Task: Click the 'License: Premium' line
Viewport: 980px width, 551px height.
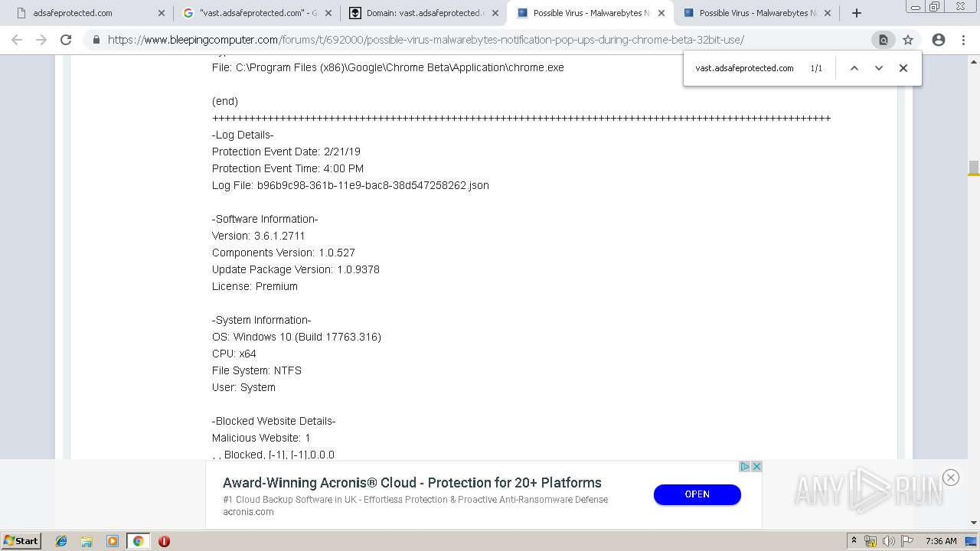Action: [x=255, y=286]
